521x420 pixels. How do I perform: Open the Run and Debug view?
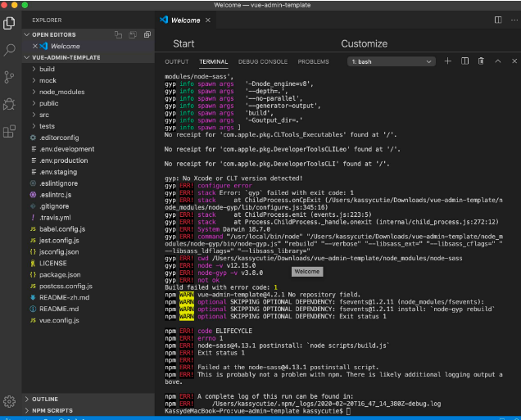point(10,104)
